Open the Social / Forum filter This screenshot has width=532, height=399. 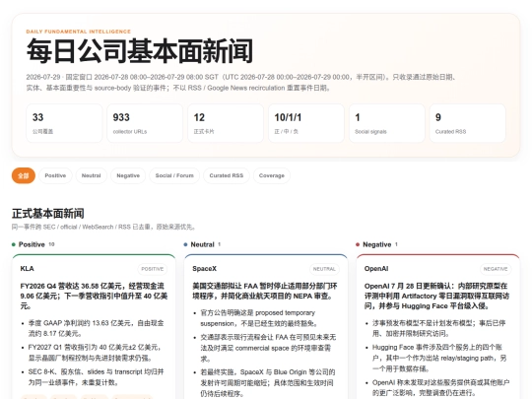174,175
